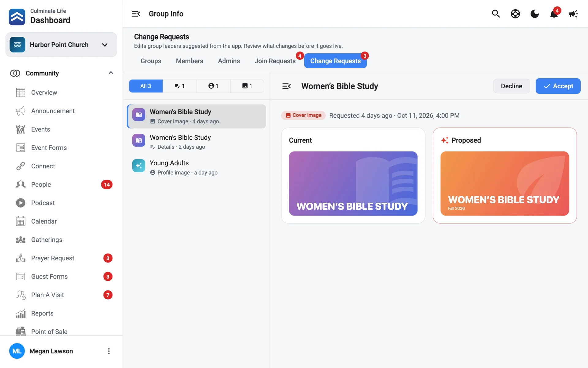
Task: Switch to Members tab
Action: 190,61
